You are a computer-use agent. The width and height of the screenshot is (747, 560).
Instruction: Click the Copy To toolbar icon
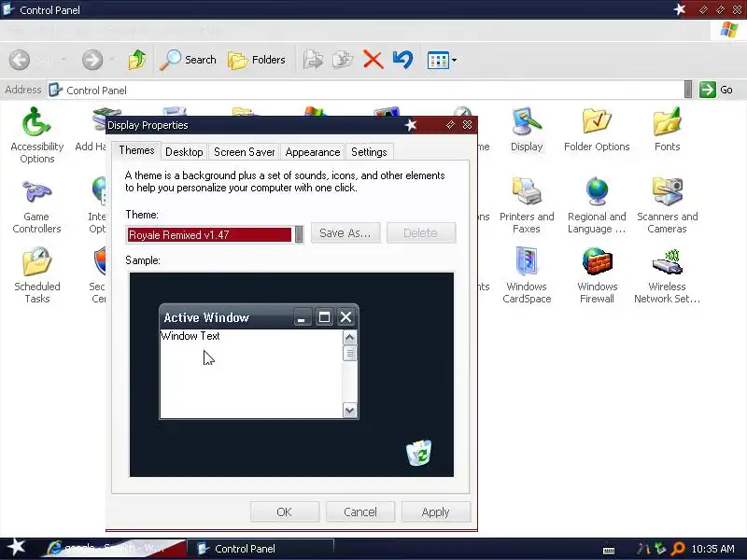click(x=343, y=60)
